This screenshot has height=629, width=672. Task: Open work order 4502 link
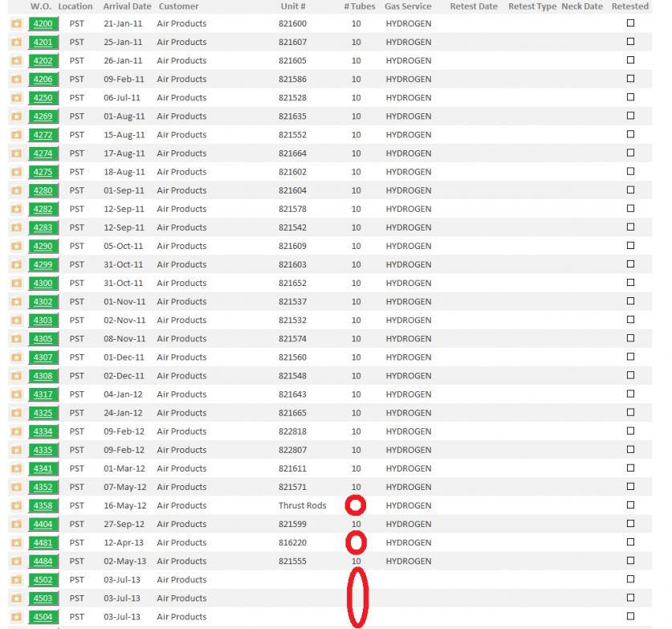43,580
